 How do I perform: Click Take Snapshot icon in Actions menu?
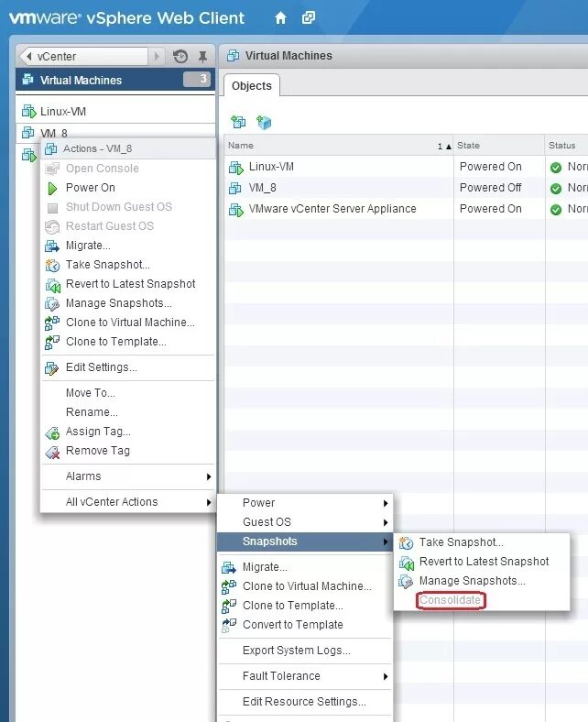pyautogui.click(x=52, y=265)
